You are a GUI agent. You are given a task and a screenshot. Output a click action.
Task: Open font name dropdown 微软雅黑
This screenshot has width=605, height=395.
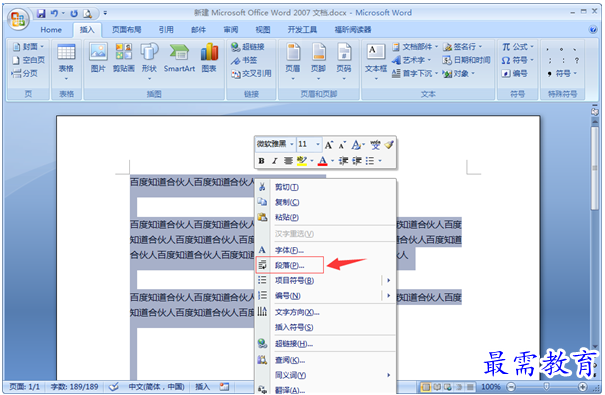pyautogui.click(x=292, y=144)
